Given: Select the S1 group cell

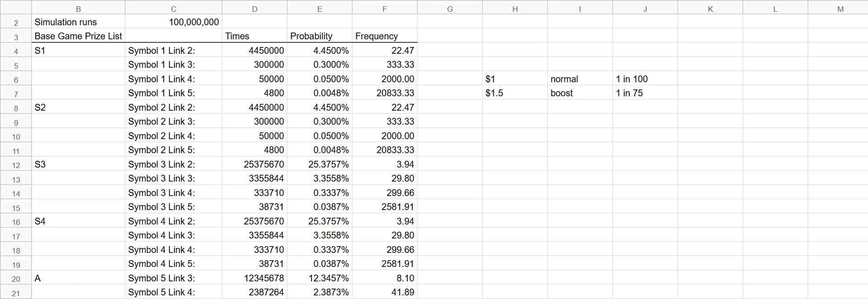Looking at the screenshot, I should [x=78, y=51].
